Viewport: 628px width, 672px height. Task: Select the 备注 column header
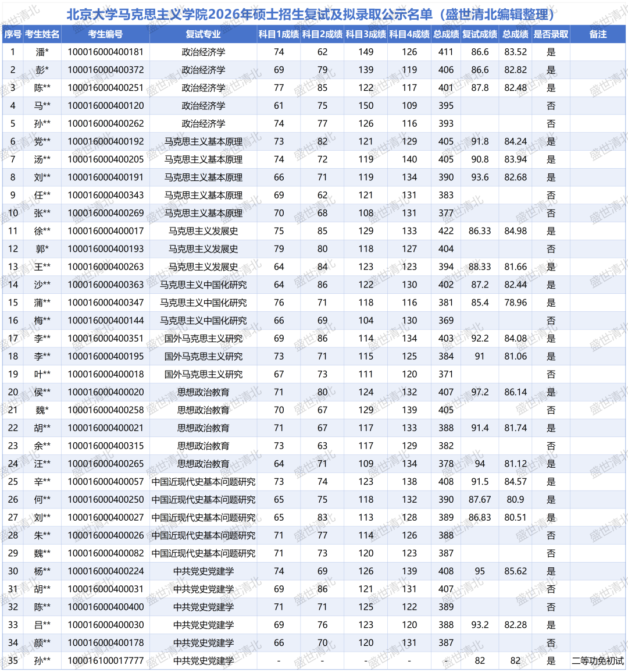[x=598, y=34]
